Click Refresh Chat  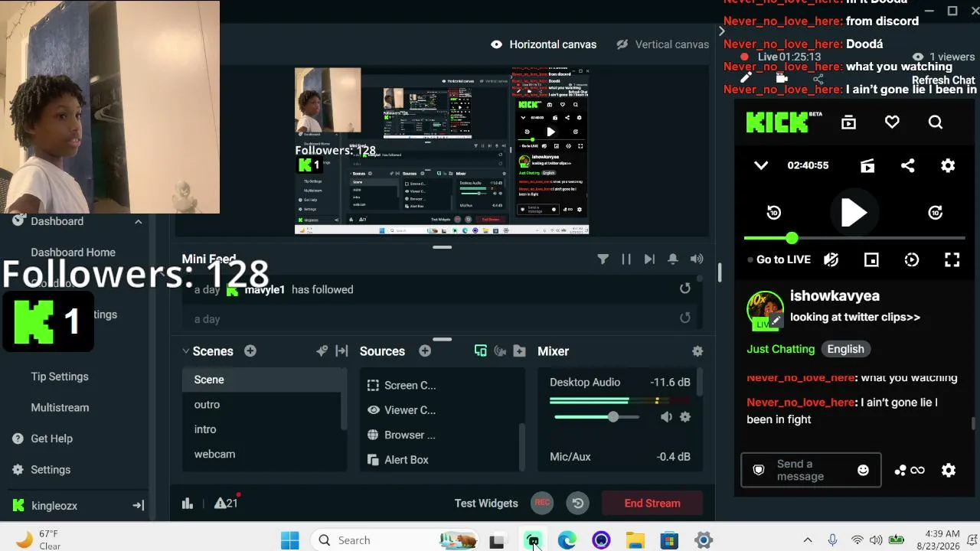pyautogui.click(x=943, y=80)
